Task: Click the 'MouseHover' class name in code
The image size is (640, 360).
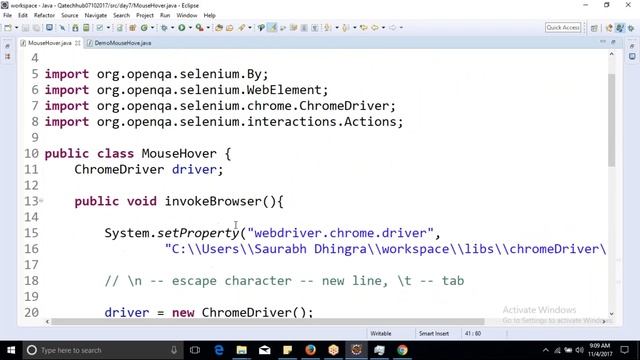Action: (179, 153)
